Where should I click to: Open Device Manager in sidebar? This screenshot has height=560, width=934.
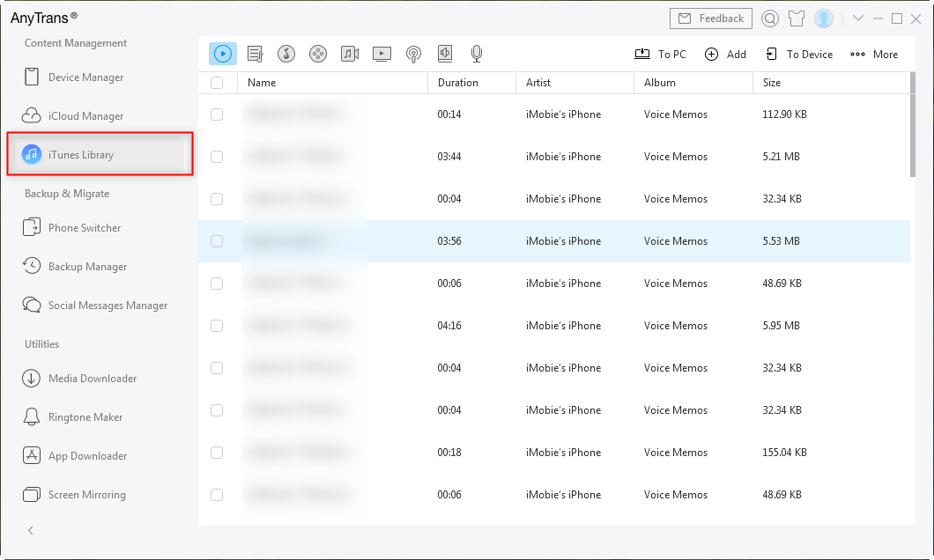73,77
